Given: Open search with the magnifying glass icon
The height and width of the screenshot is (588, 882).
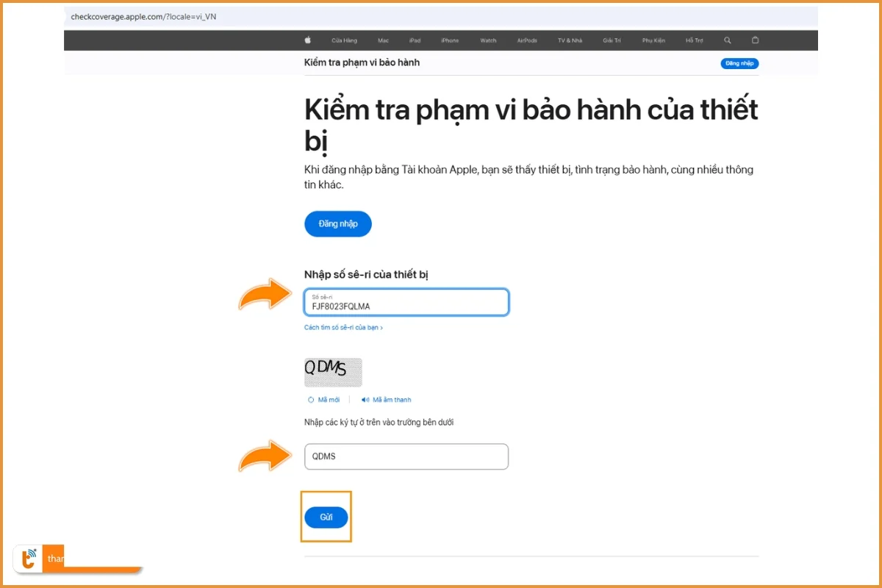Looking at the screenshot, I should coord(727,40).
